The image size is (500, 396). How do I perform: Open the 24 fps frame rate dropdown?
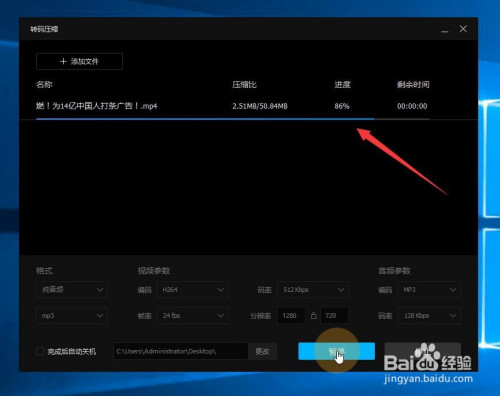click(x=193, y=315)
